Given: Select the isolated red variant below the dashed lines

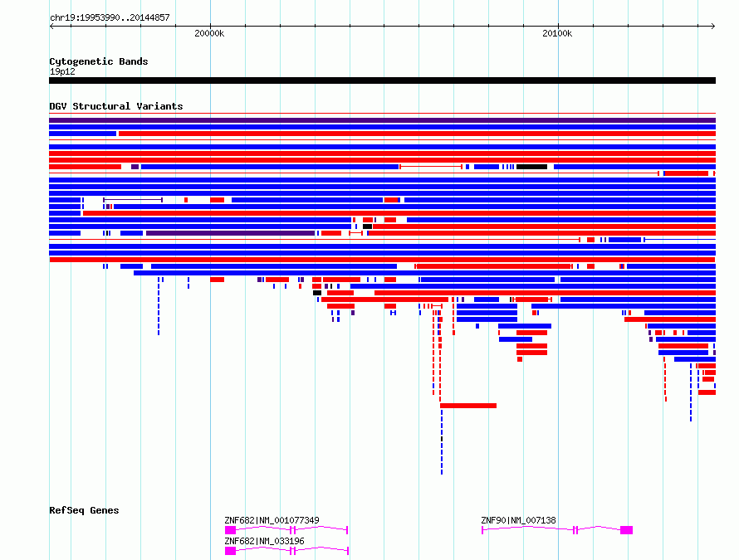Looking at the screenshot, I should [468, 406].
